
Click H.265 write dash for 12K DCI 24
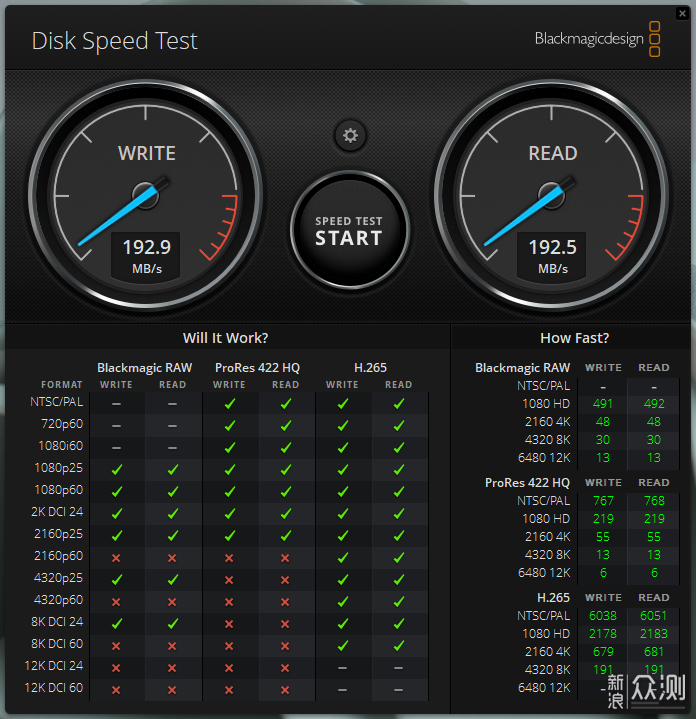(342, 668)
